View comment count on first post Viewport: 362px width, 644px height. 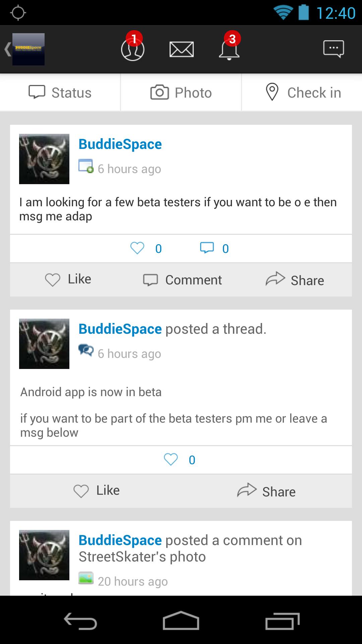(215, 249)
